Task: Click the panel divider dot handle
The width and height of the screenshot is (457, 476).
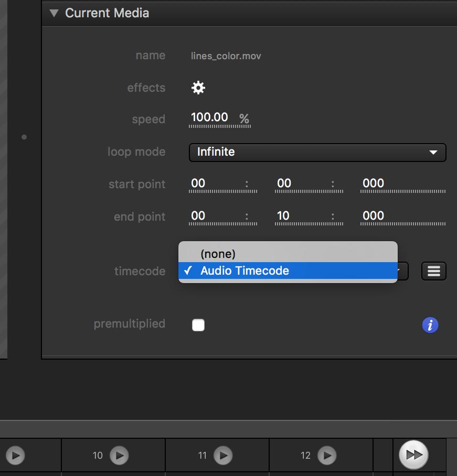Action: coord(24,137)
